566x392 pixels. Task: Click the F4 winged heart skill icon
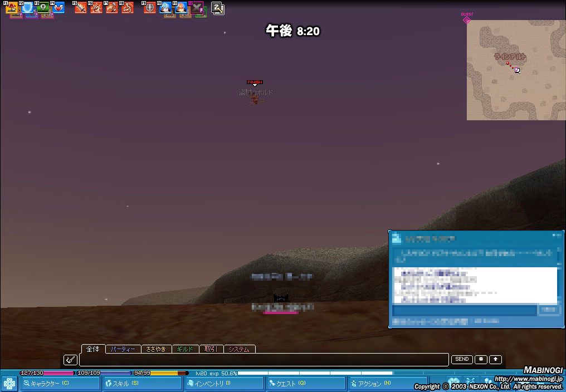[x=58, y=8]
